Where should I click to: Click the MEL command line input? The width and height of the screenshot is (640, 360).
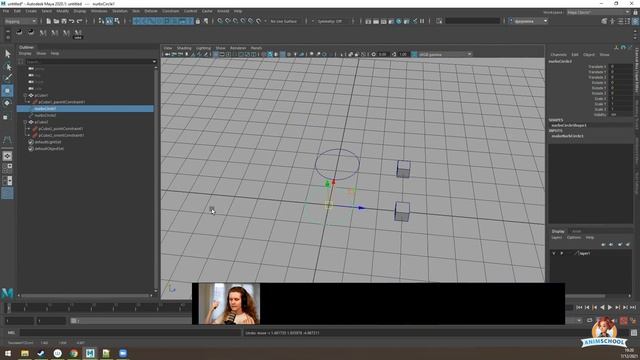[x=131, y=333]
